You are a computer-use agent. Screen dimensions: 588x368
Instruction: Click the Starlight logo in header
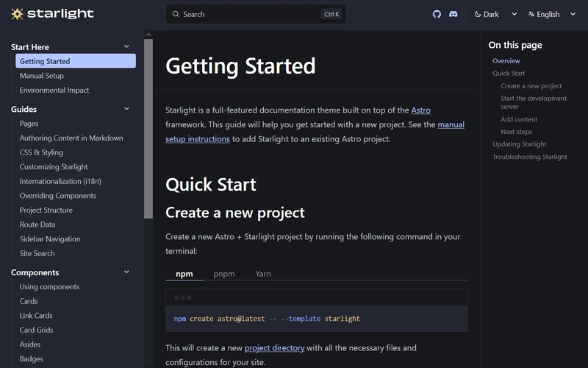pos(52,14)
